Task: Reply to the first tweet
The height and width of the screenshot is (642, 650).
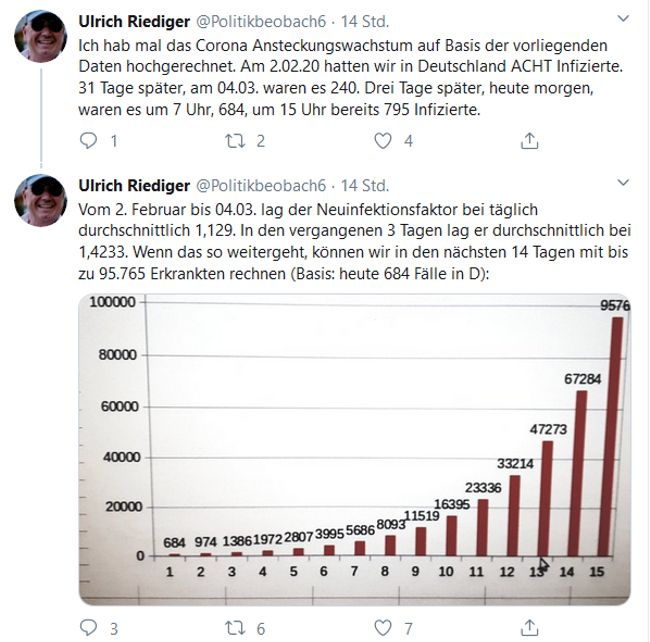Action: click(88, 141)
